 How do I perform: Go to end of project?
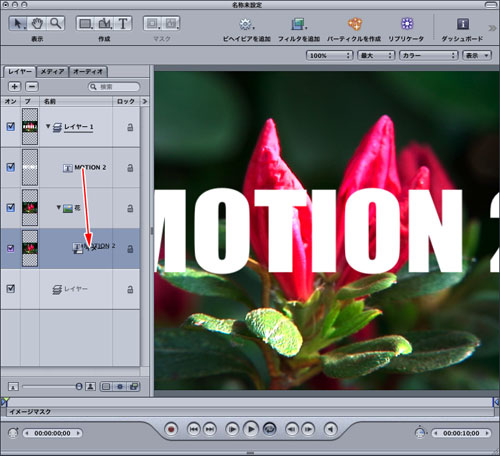[x=210, y=429]
